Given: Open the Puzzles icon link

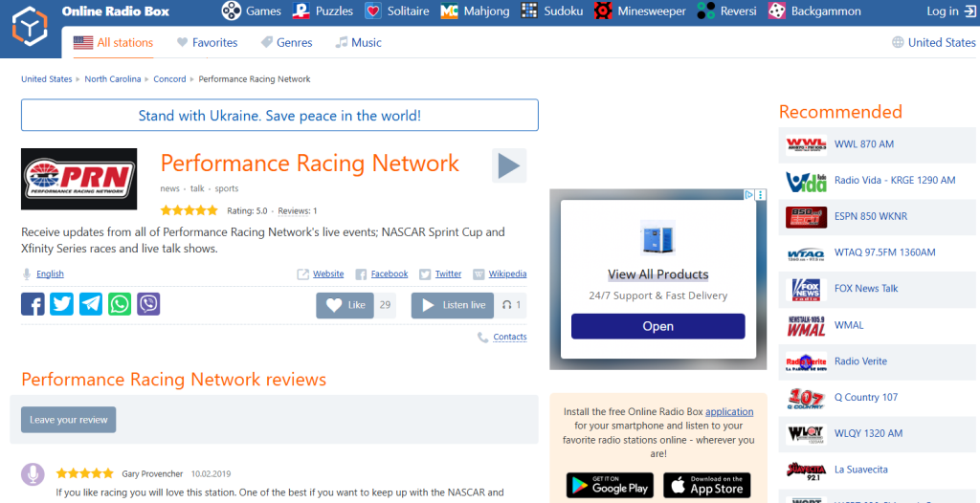Looking at the screenshot, I should coord(301,11).
